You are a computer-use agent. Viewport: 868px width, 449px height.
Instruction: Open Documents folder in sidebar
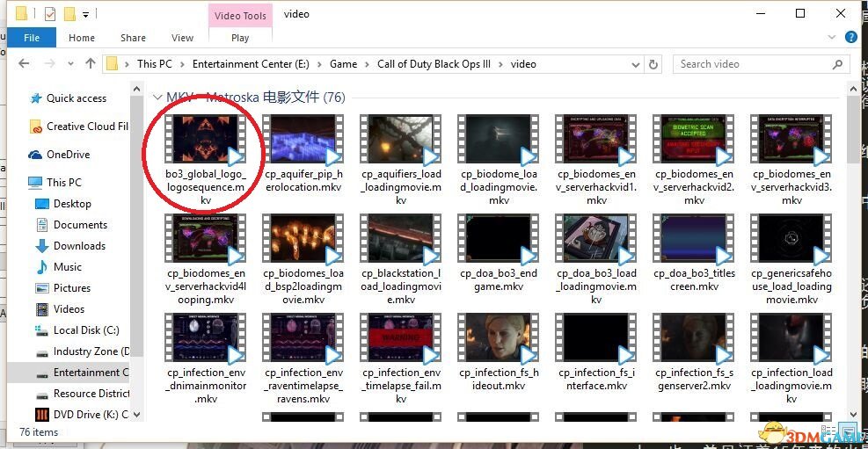tap(71, 225)
